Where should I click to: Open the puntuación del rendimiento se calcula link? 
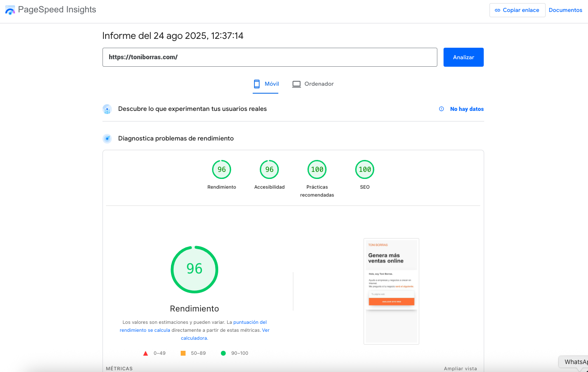point(193,326)
